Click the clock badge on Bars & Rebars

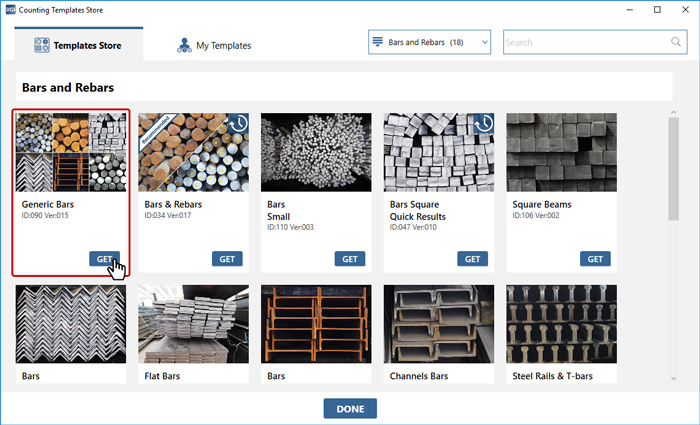tap(237, 123)
